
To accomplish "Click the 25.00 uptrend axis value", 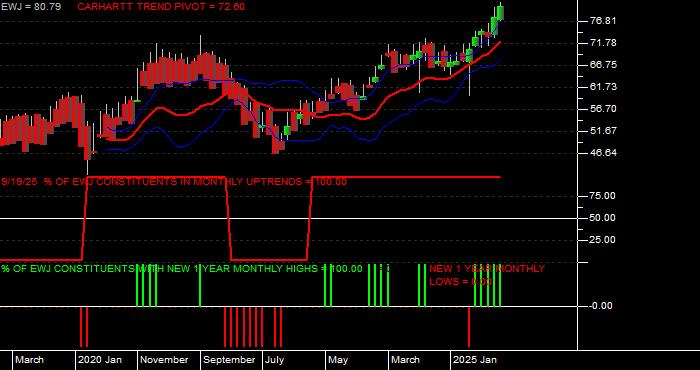I will (x=603, y=240).
